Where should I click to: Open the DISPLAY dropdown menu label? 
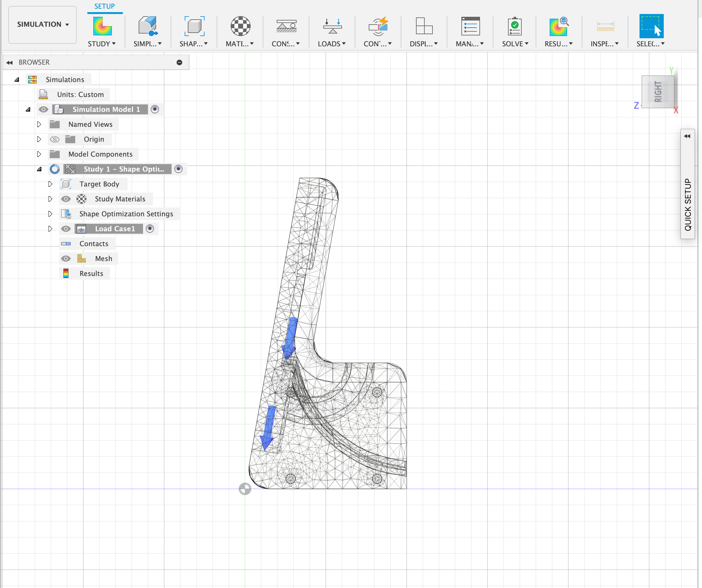(x=423, y=44)
